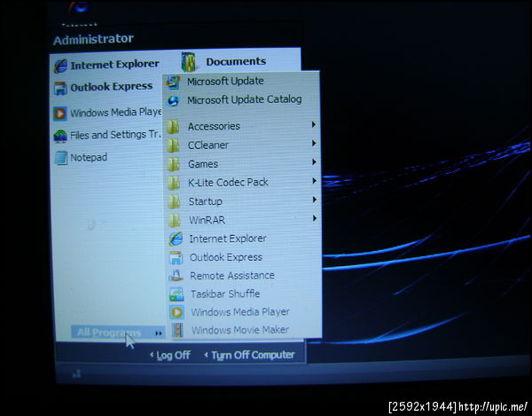532x416 pixels.
Task: Expand the Accessories submenu arrow
Action: [x=314, y=124]
